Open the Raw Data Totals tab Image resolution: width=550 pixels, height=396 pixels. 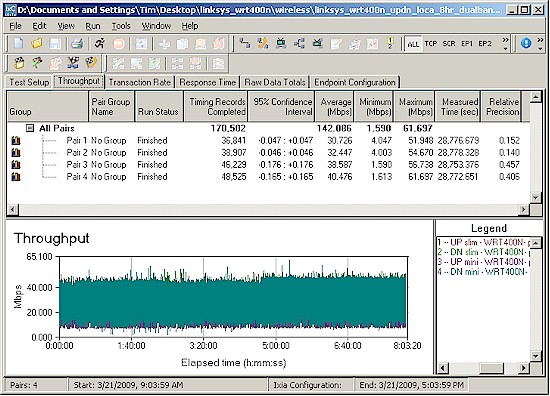[275, 82]
